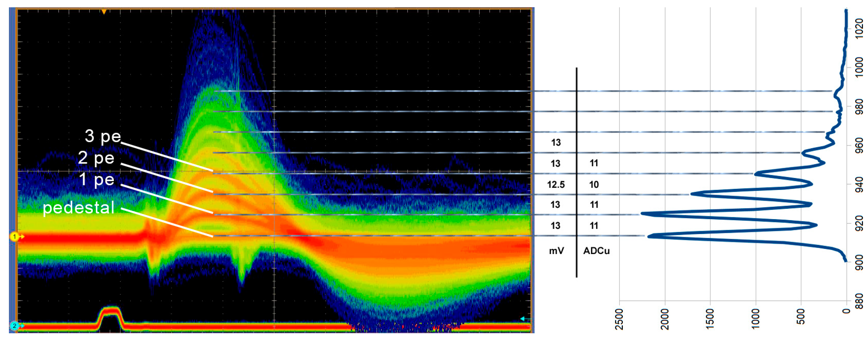This screenshot has width=868, height=343.
Task: Click the '920' axis label
Action: [x=859, y=224]
